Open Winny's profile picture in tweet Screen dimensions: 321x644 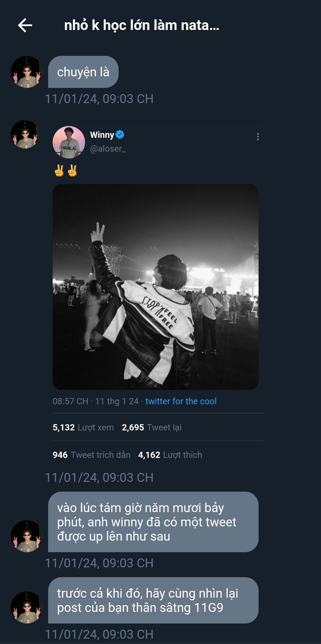[x=69, y=142]
